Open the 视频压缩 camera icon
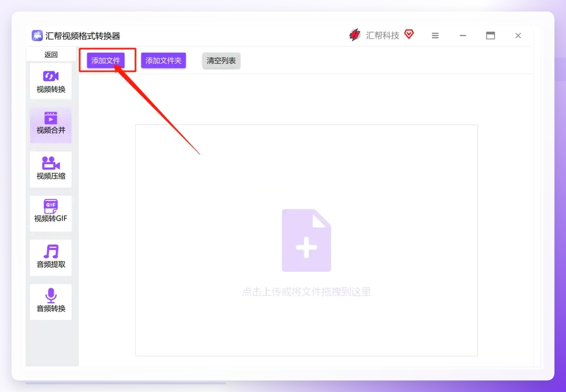566x392 pixels. 51,163
